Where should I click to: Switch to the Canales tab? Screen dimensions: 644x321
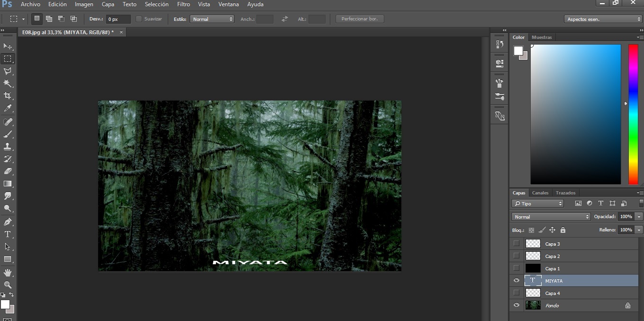click(x=540, y=193)
